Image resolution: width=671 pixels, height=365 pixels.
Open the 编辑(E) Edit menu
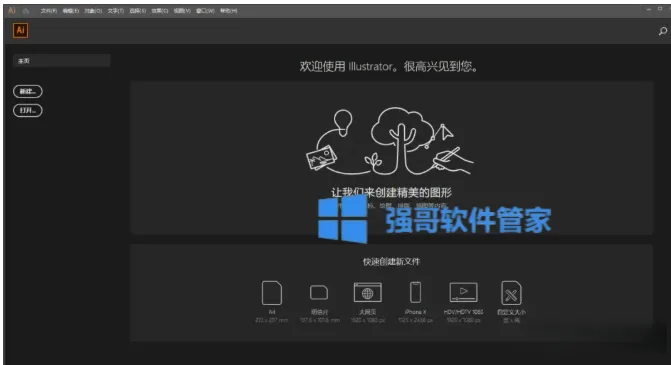click(71, 11)
